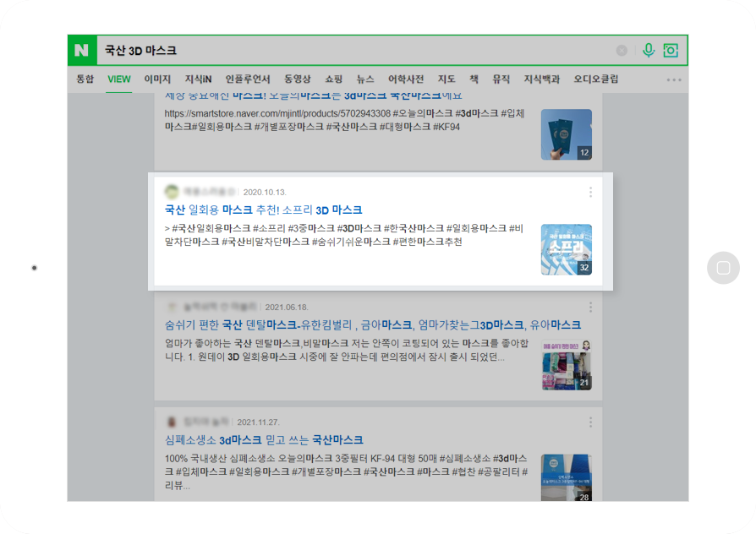Open link 심폐소생소 3d마스크 믿고 쓰는 국산마스크
This screenshot has width=756, height=534.
tap(264, 440)
